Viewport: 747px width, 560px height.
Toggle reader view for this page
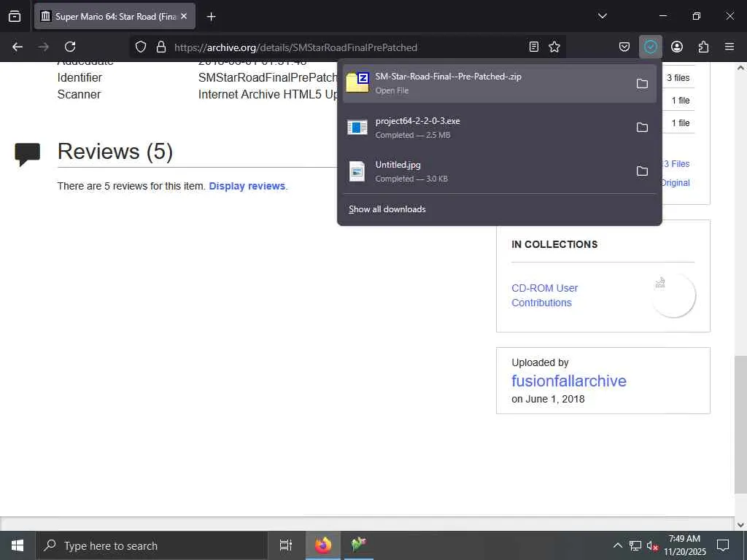pyautogui.click(x=534, y=47)
